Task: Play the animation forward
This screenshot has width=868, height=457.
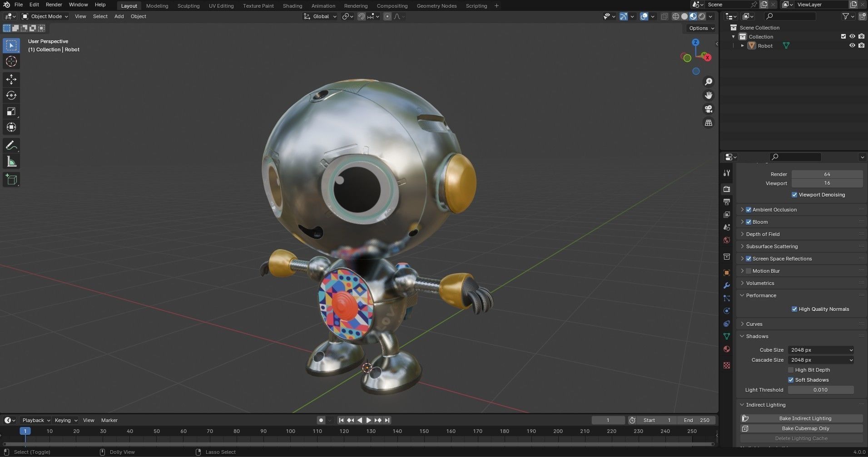Action: click(x=369, y=420)
